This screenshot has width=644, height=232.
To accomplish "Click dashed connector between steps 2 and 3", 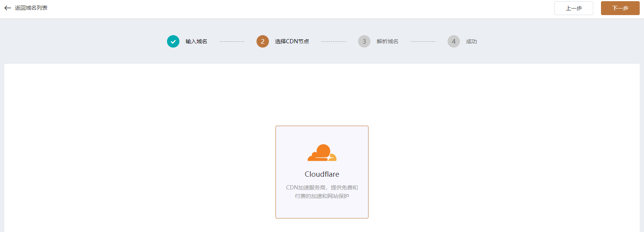I will pyautogui.click(x=333, y=41).
